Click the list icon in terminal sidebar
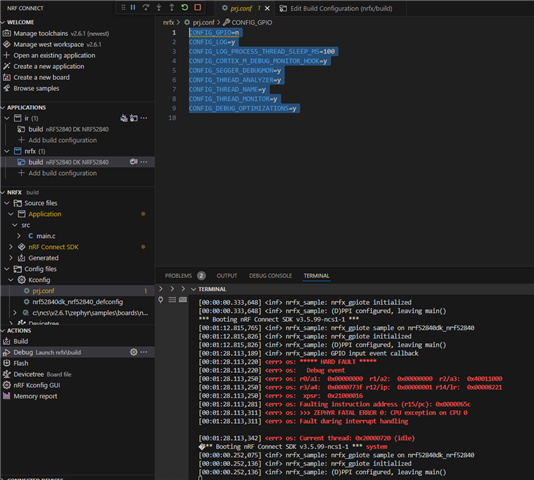 172,300
